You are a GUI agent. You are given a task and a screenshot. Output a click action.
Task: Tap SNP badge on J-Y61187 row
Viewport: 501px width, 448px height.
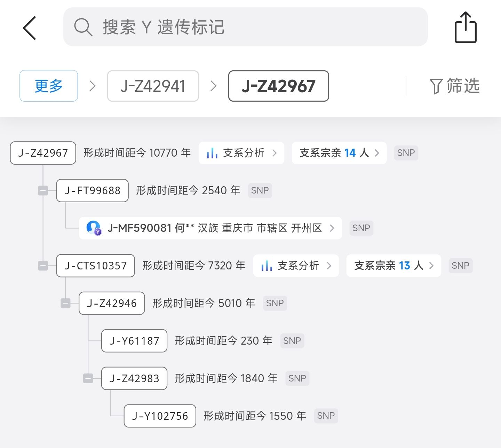(x=292, y=341)
